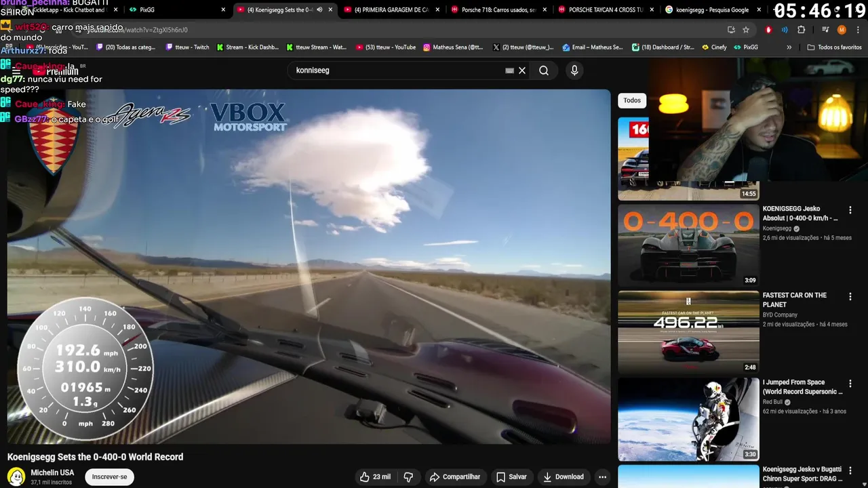The width and height of the screenshot is (868, 488).
Task: Click the Download button
Action: [x=563, y=476]
